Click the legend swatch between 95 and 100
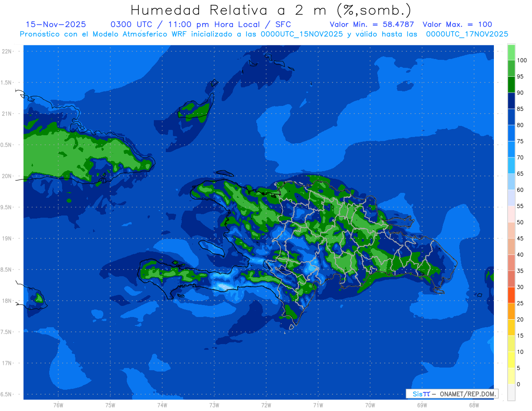 coord(511,68)
